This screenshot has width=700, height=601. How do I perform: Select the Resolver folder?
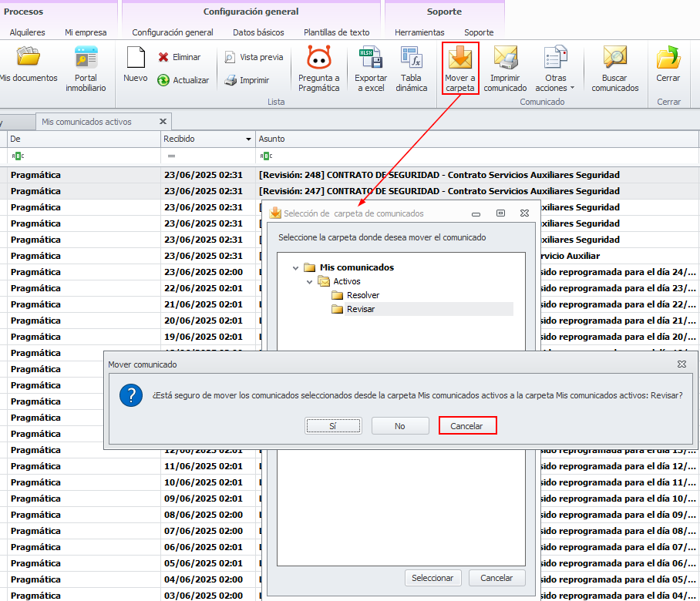tap(363, 295)
